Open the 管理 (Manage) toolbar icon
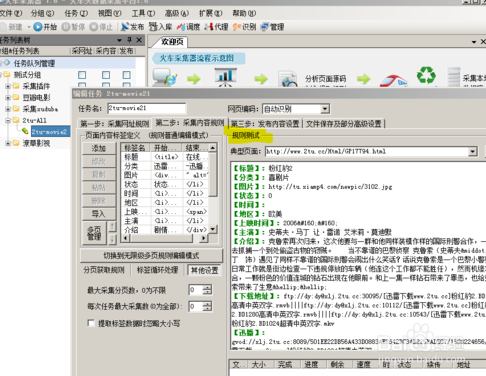The image size is (486, 376). [x=265, y=27]
